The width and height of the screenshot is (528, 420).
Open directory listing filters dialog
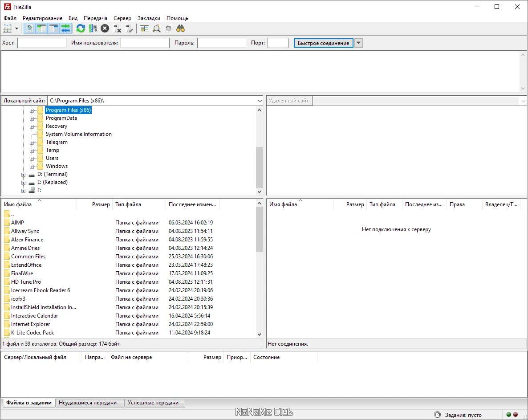(144, 29)
